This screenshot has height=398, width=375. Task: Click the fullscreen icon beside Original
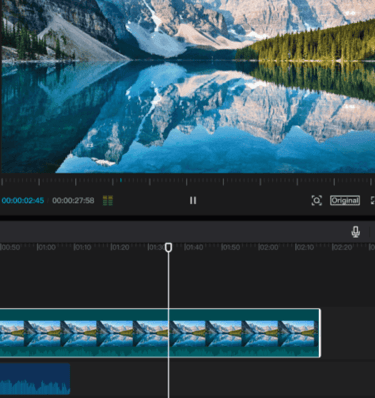pos(373,200)
